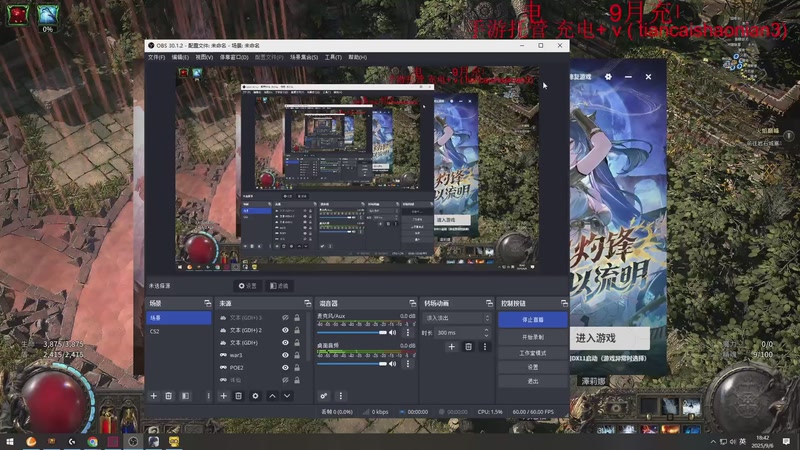Mute the Desktop Audio speaker icon
This screenshot has height=450, width=800.
[392, 364]
